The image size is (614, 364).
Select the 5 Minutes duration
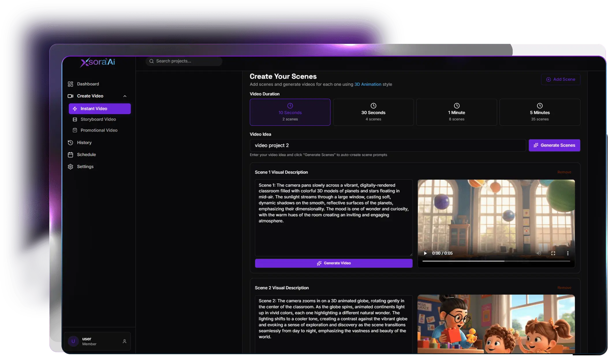tap(540, 112)
